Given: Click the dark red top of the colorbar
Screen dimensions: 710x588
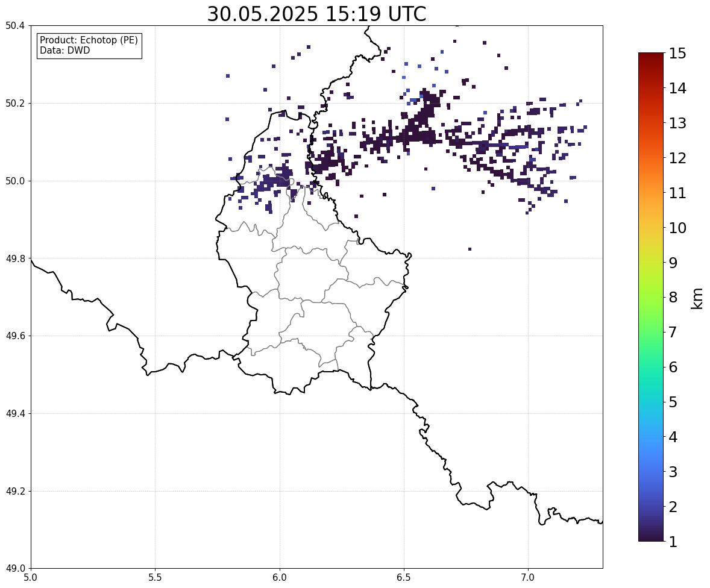Looking at the screenshot, I should (x=651, y=59).
